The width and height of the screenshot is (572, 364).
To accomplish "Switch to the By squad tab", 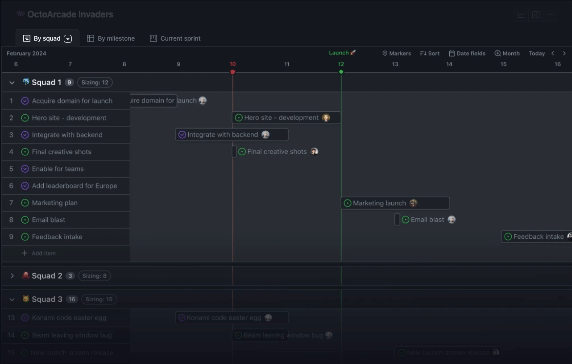I will point(47,38).
